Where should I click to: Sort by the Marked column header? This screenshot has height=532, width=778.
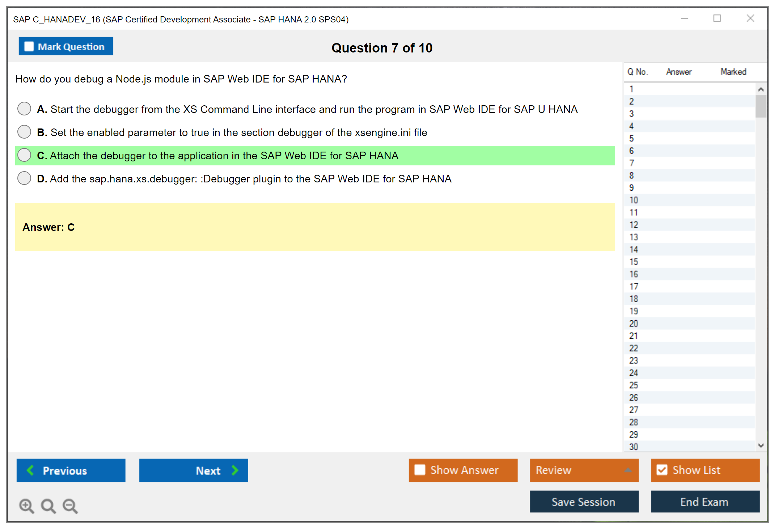pyautogui.click(x=733, y=72)
